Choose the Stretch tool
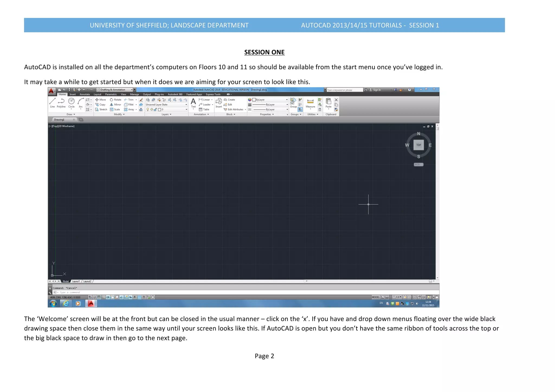Screen dimensions: 555x392 point(101,110)
